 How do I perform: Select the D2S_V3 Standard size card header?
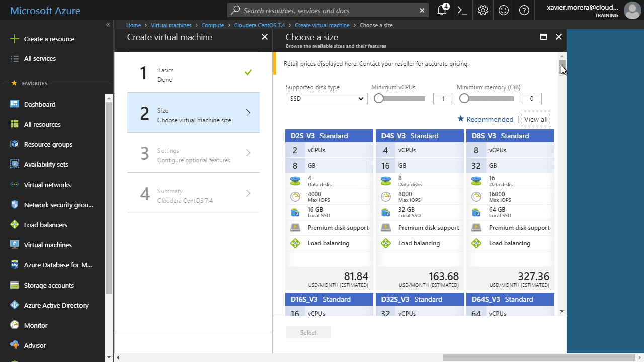(x=329, y=136)
